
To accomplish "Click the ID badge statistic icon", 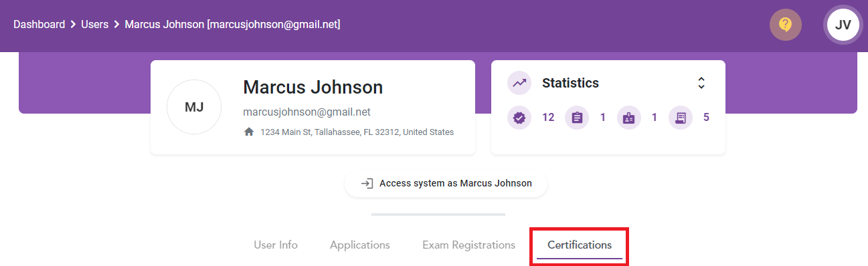I will 629,118.
